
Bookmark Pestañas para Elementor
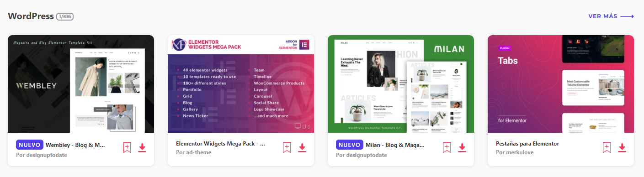pos(607,147)
